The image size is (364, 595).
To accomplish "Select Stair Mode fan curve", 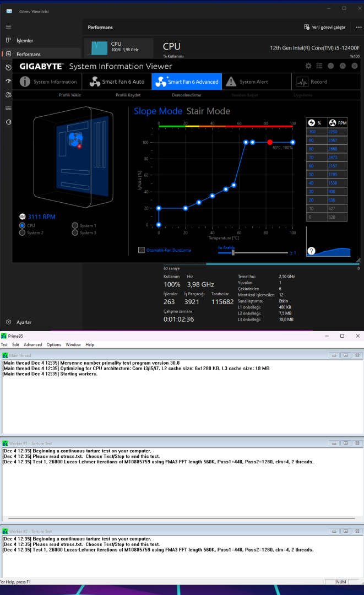I will click(x=208, y=111).
